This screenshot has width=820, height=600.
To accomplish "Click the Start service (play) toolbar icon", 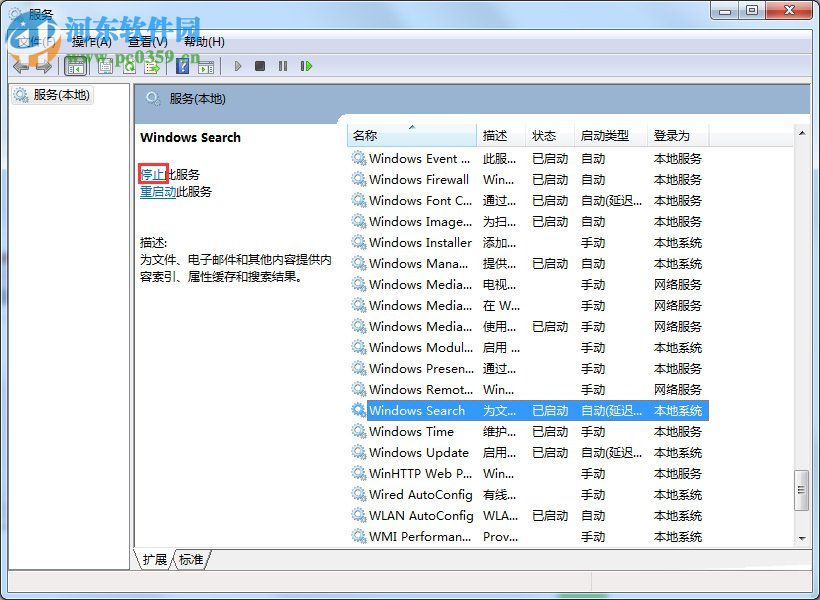I will pyautogui.click(x=238, y=66).
